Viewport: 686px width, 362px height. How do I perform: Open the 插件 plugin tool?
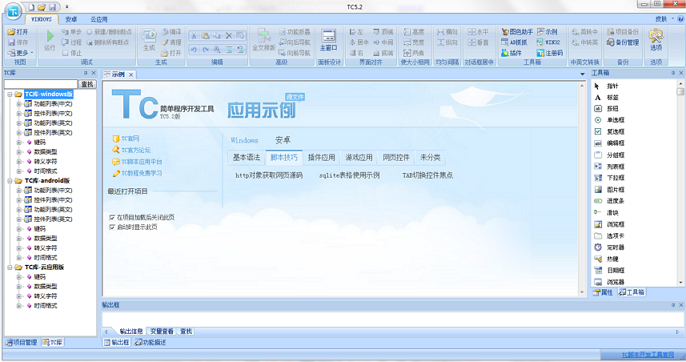(x=511, y=53)
